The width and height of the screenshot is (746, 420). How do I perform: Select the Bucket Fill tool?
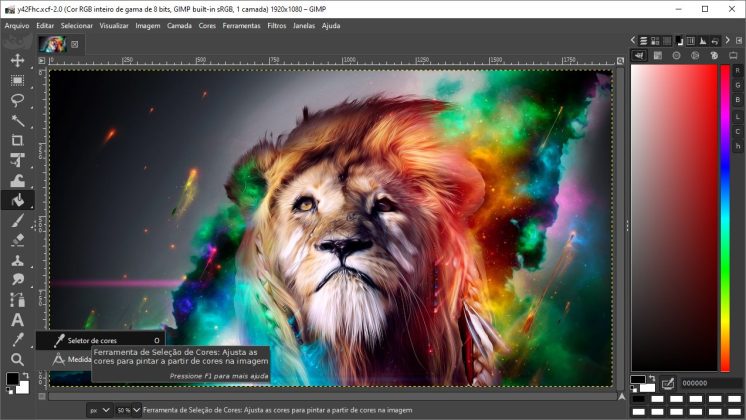click(x=18, y=200)
